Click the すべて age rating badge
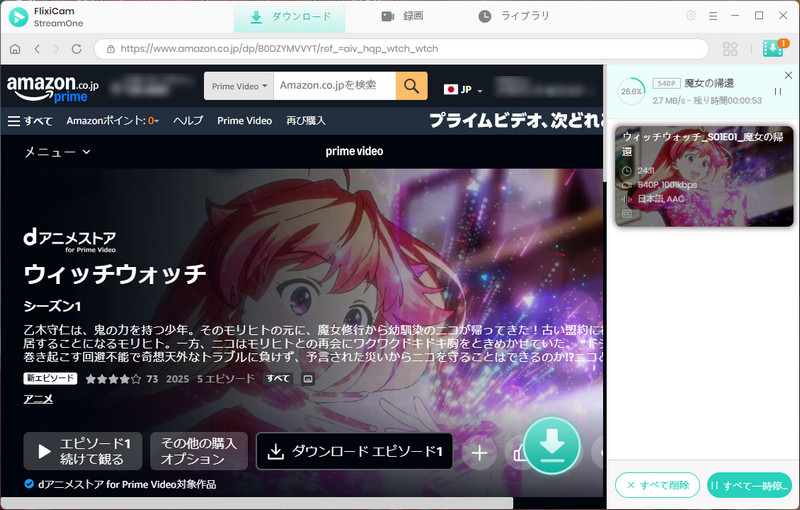The height and width of the screenshot is (510, 800). 278,378
